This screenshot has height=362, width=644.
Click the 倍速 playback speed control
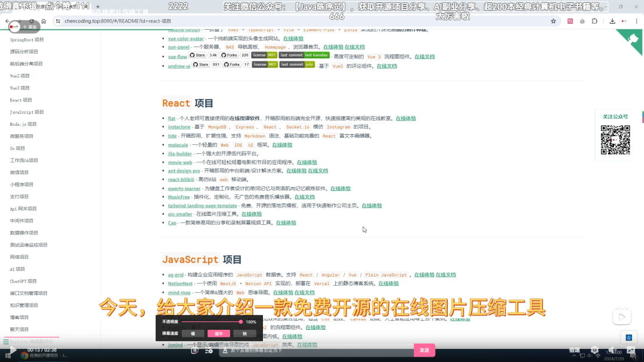coord(574,350)
